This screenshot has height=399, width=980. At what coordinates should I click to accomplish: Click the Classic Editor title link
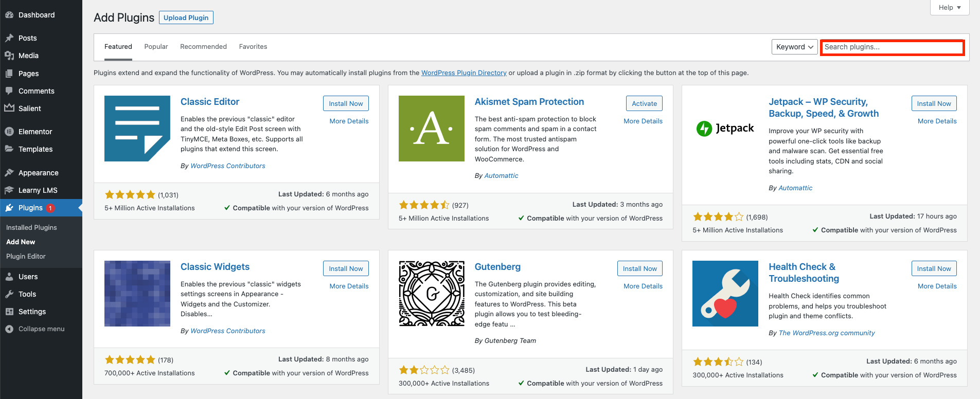tap(210, 102)
